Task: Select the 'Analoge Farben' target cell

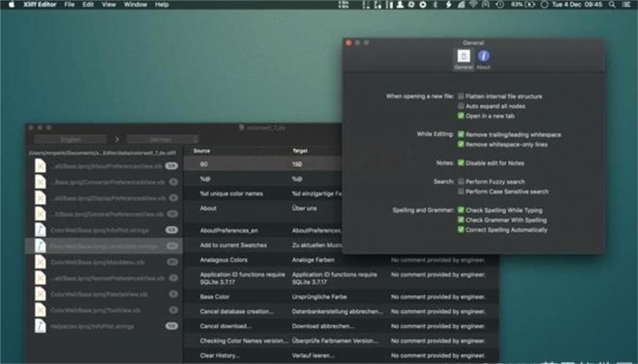Action: (313, 259)
